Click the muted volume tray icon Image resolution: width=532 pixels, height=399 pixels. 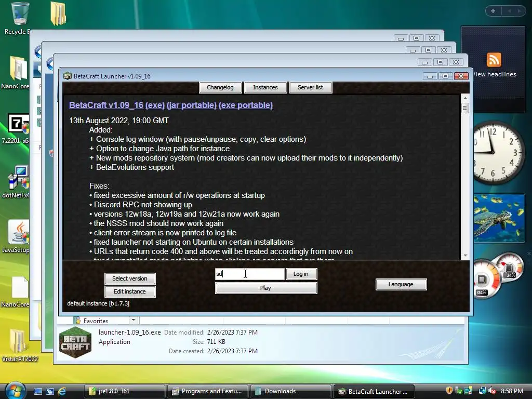click(491, 391)
